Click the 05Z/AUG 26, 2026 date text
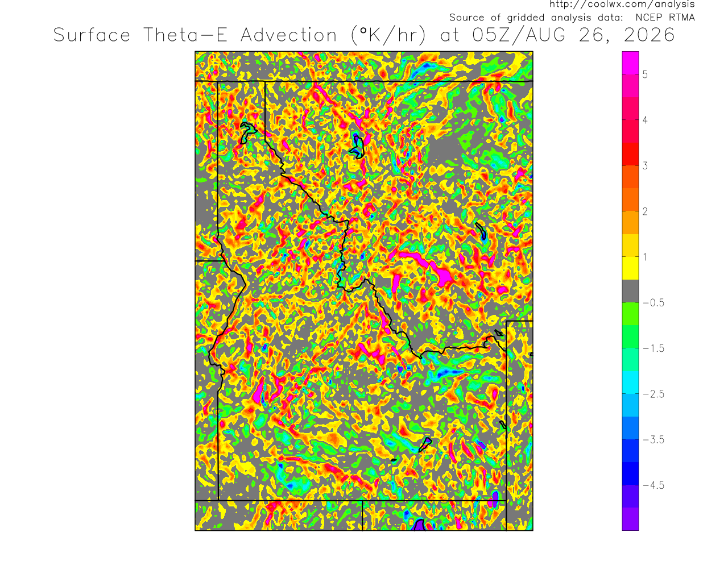The image size is (728, 582). (x=573, y=35)
